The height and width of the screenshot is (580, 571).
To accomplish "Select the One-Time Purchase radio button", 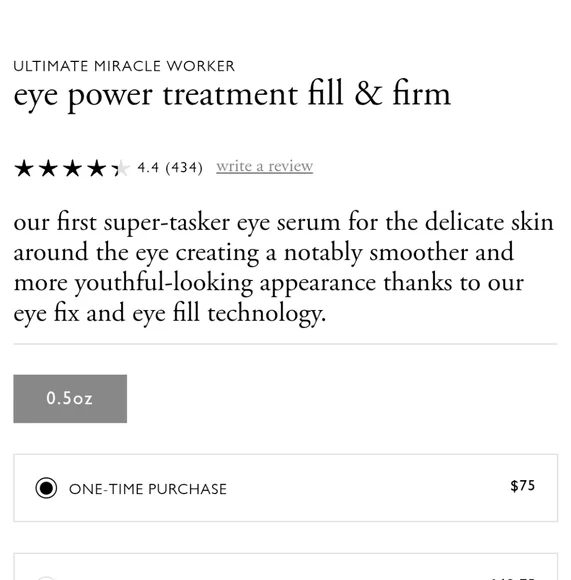I will click(x=46, y=488).
